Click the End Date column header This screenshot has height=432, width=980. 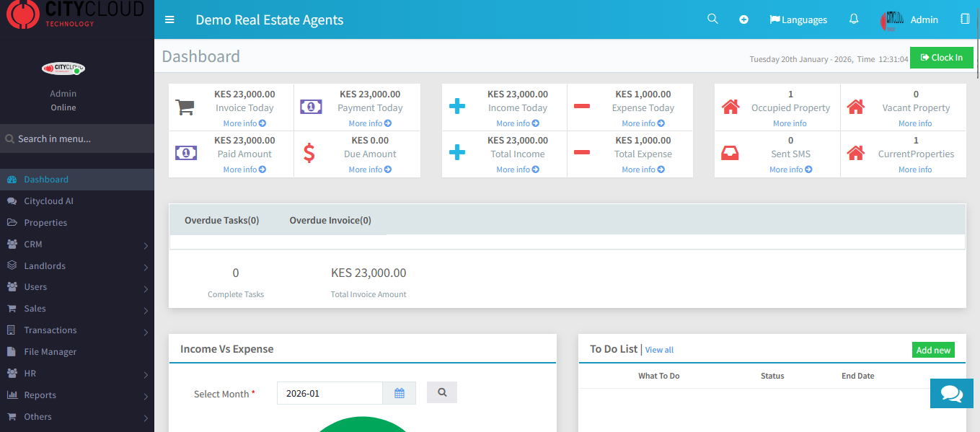[858, 376]
